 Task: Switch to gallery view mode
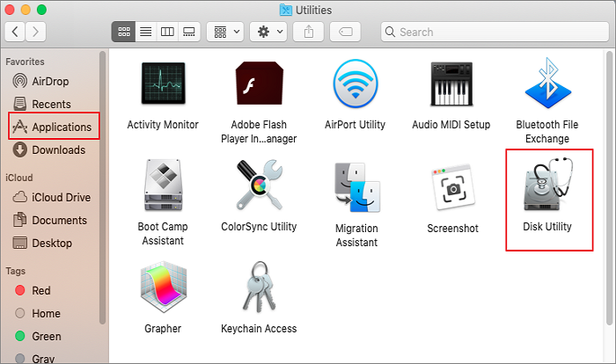pyautogui.click(x=188, y=32)
